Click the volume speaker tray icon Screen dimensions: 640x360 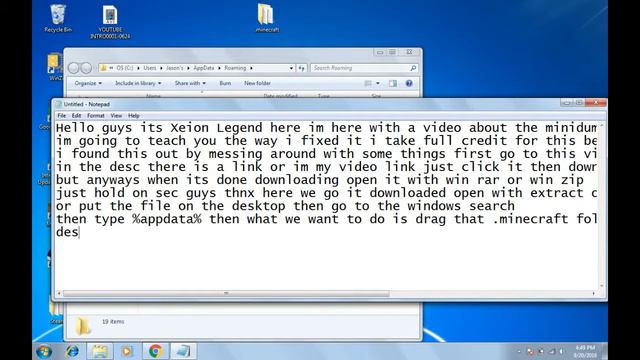click(562, 351)
